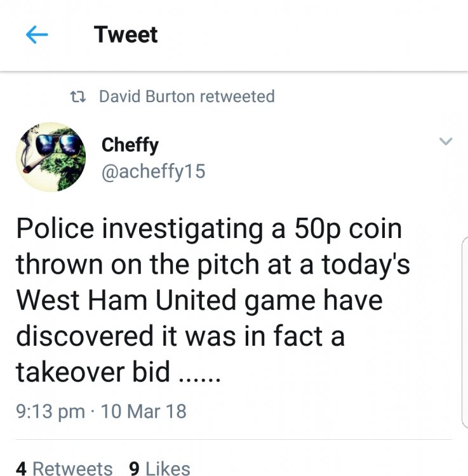This screenshot has width=468, height=476.
Task: Click the "discovered it was in fact" line
Action: point(169,336)
